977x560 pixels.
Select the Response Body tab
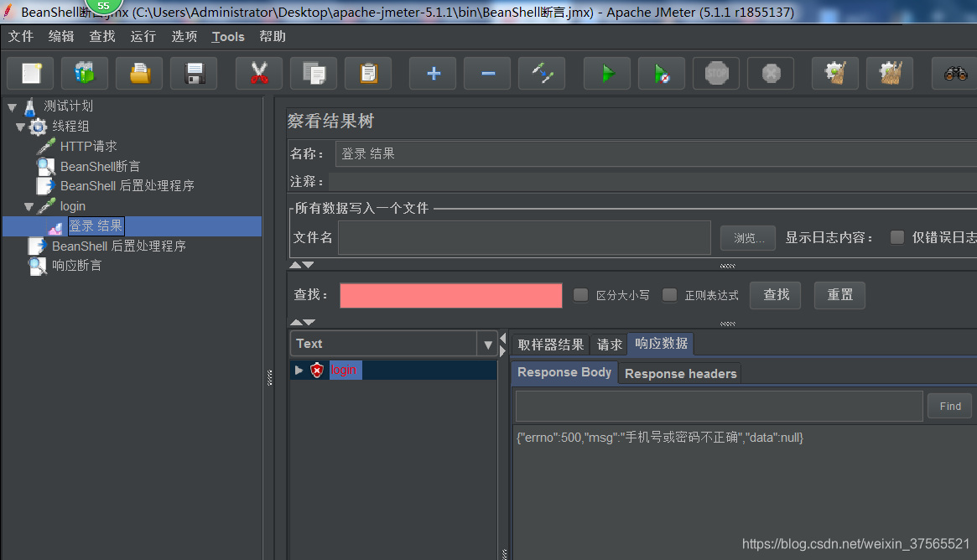pos(564,372)
